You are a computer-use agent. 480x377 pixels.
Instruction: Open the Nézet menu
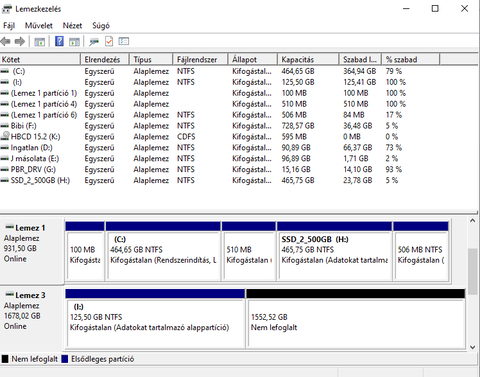point(72,26)
